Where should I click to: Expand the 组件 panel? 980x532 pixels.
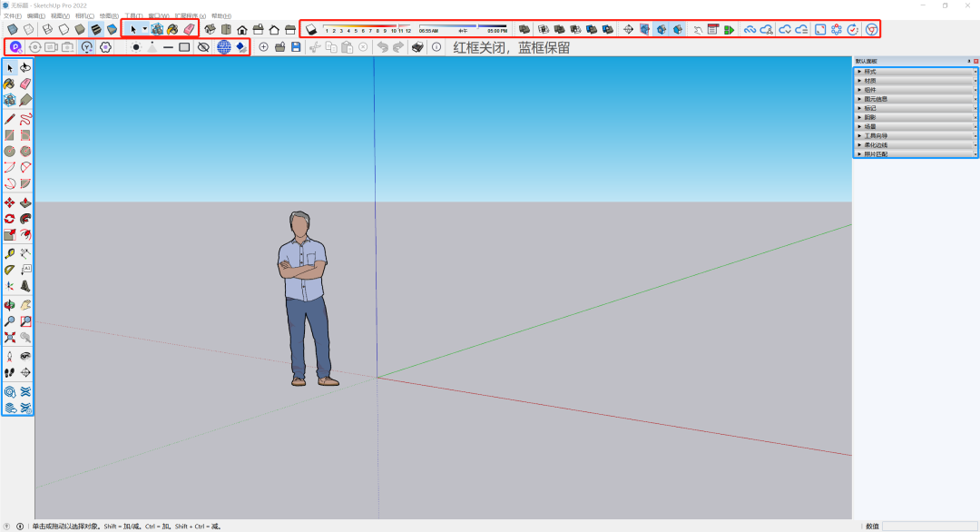pyautogui.click(x=916, y=90)
